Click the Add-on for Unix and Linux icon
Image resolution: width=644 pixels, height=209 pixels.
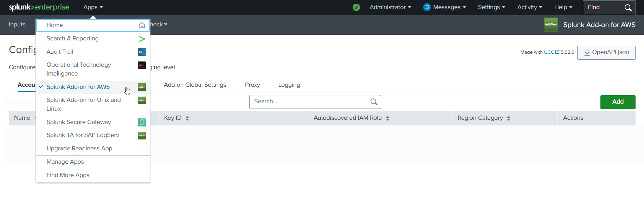(142, 100)
